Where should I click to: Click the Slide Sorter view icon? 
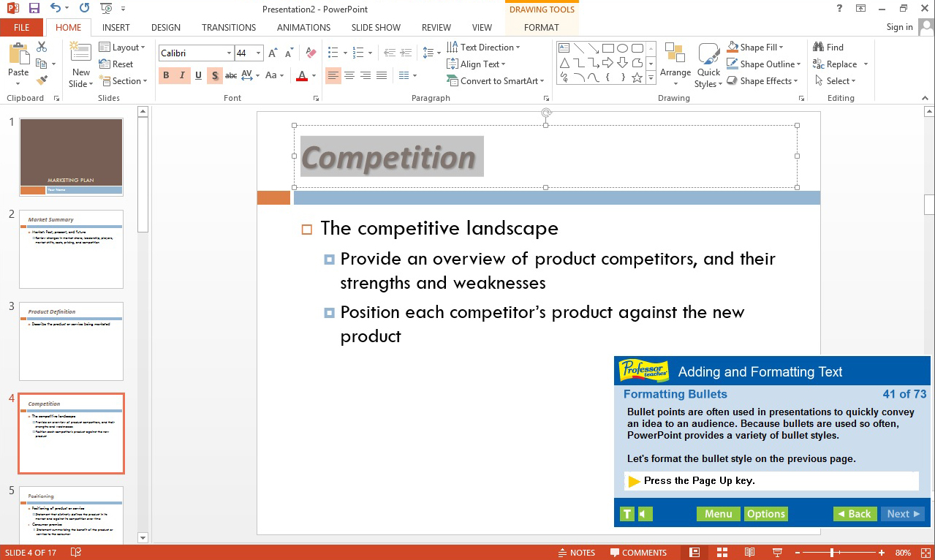pyautogui.click(x=722, y=552)
